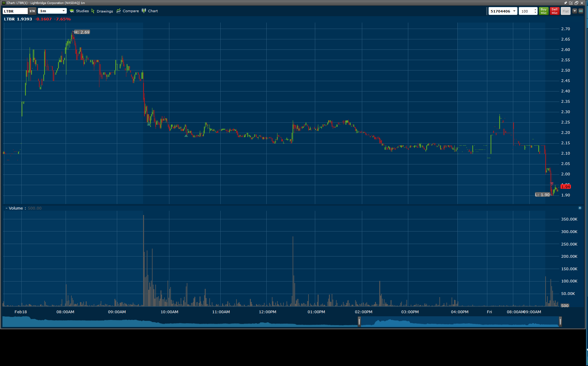Click the Flat position button

[x=565, y=11]
